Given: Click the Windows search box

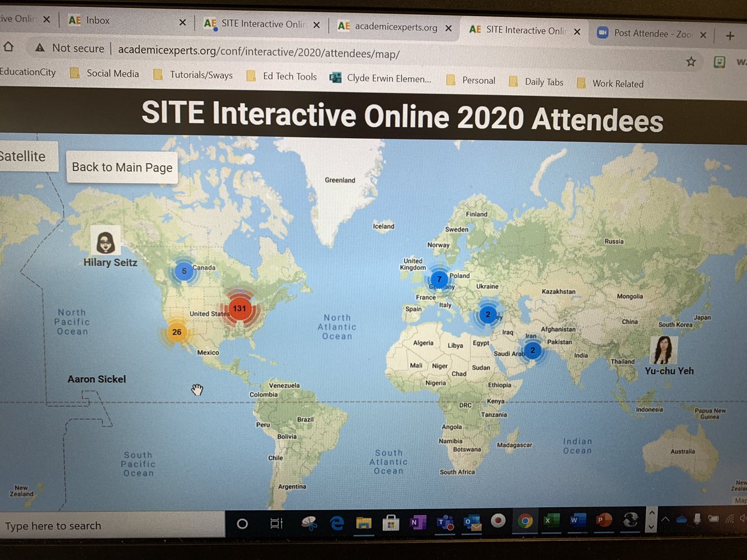Looking at the screenshot, I should click(112, 526).
